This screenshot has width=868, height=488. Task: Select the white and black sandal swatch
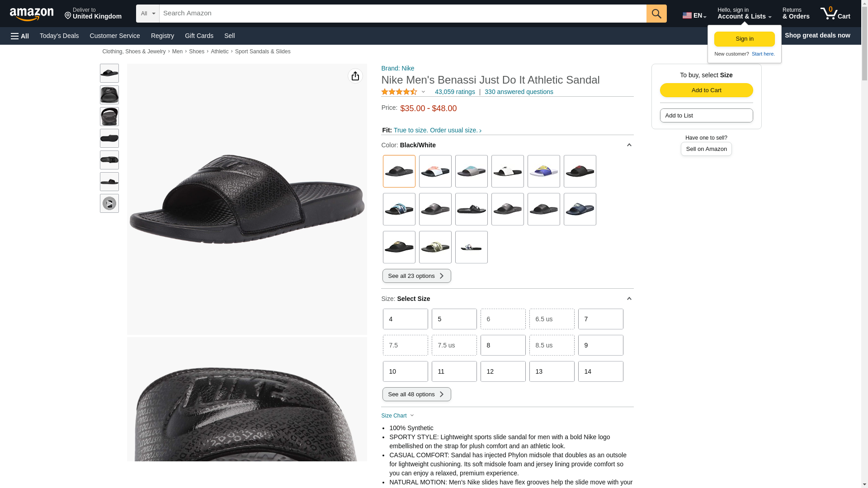coord(507,171)
